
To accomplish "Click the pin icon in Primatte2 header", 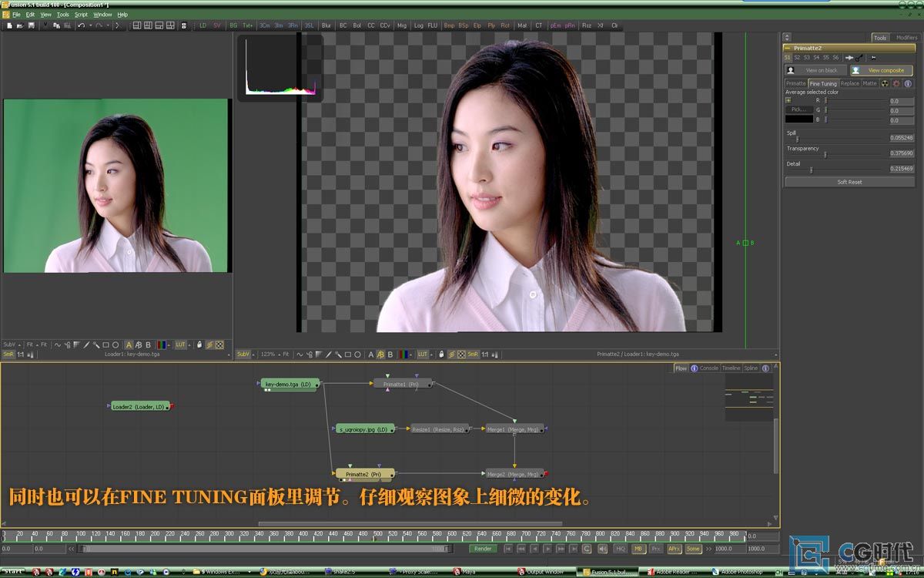I will (x=874, y=58).
